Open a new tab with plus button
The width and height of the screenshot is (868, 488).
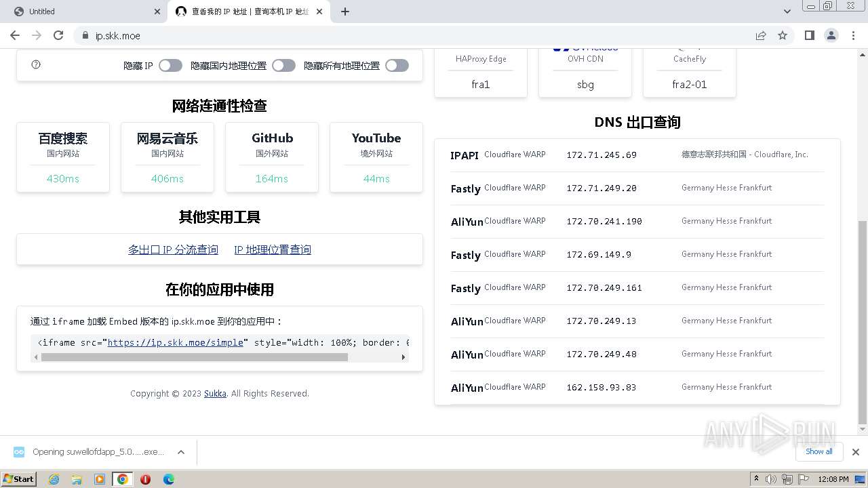point(345,12)
